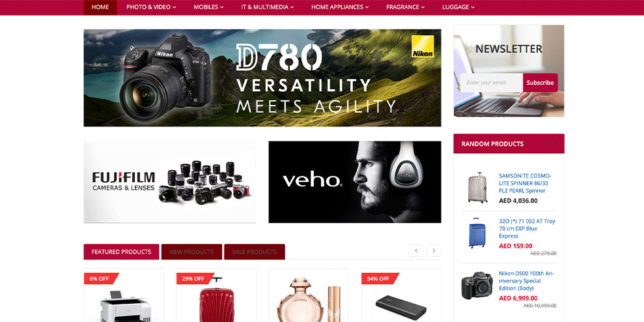The image size is (644, 322).
Task: Show previous Random Products with left arrow
Action: 544,143
